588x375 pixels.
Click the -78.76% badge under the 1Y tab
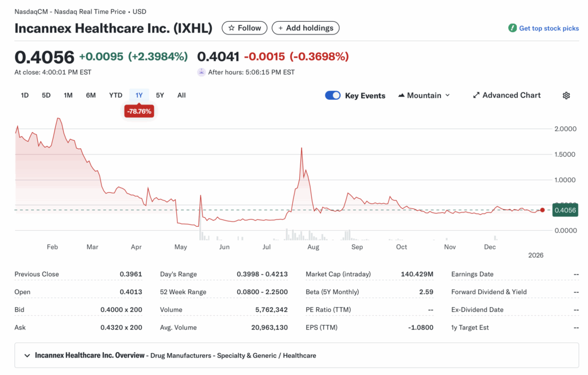[x=139, y=111]
